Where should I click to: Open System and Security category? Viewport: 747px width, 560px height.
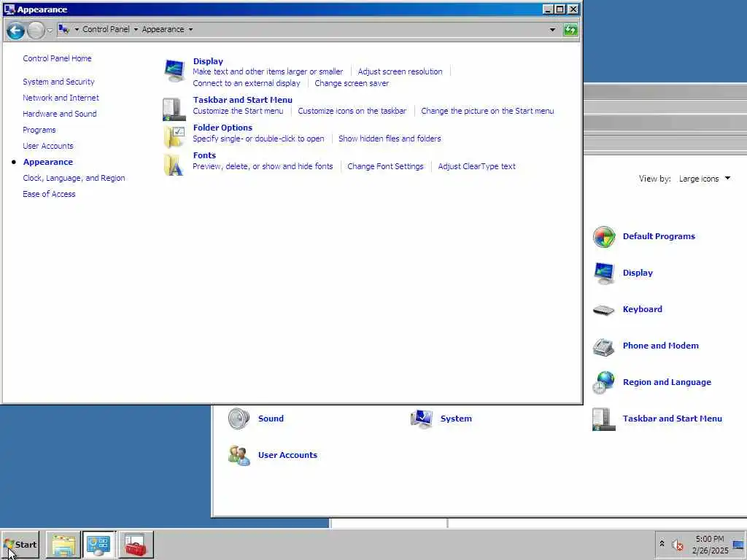coord(58,82)
